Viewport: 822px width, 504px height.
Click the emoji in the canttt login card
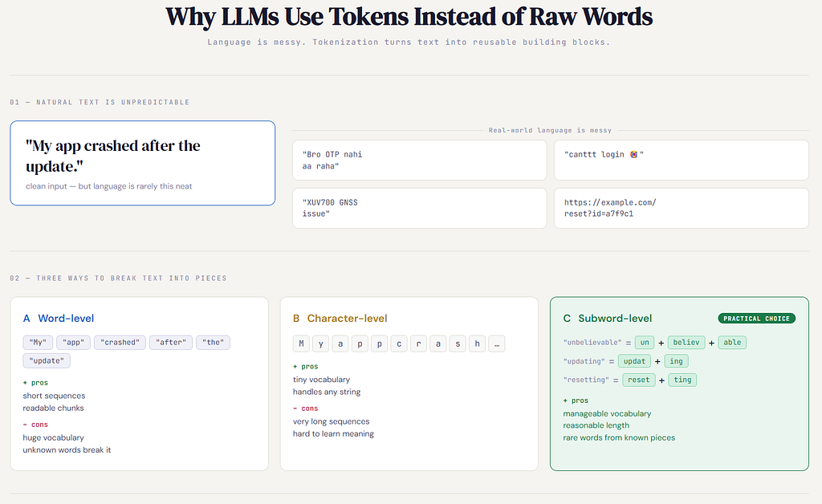(x=633, y=155)
